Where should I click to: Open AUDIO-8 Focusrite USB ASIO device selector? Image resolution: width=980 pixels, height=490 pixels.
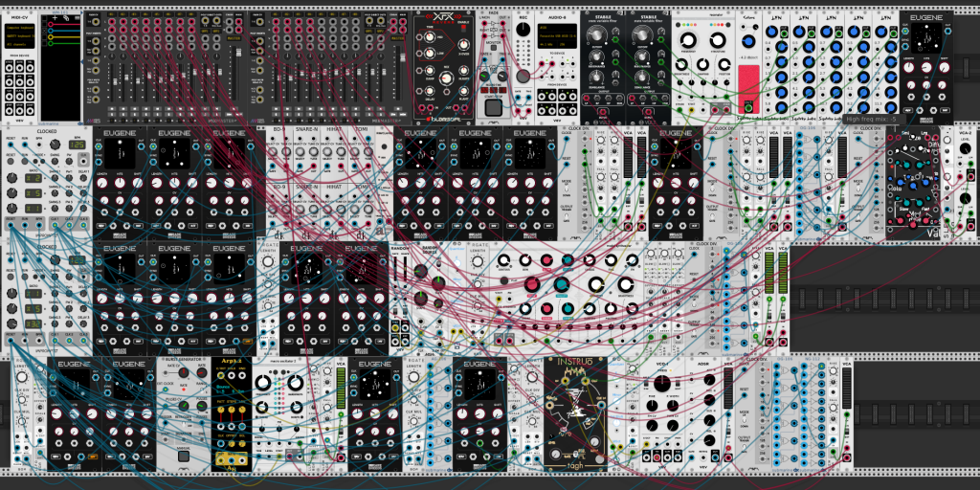tap(558, 35)
